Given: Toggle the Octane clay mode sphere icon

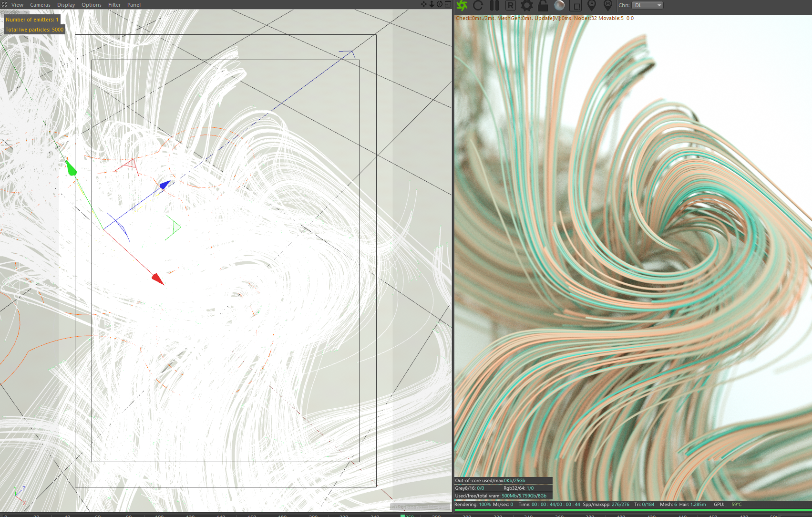Looking at the screenshot, I should click(559, 5).
